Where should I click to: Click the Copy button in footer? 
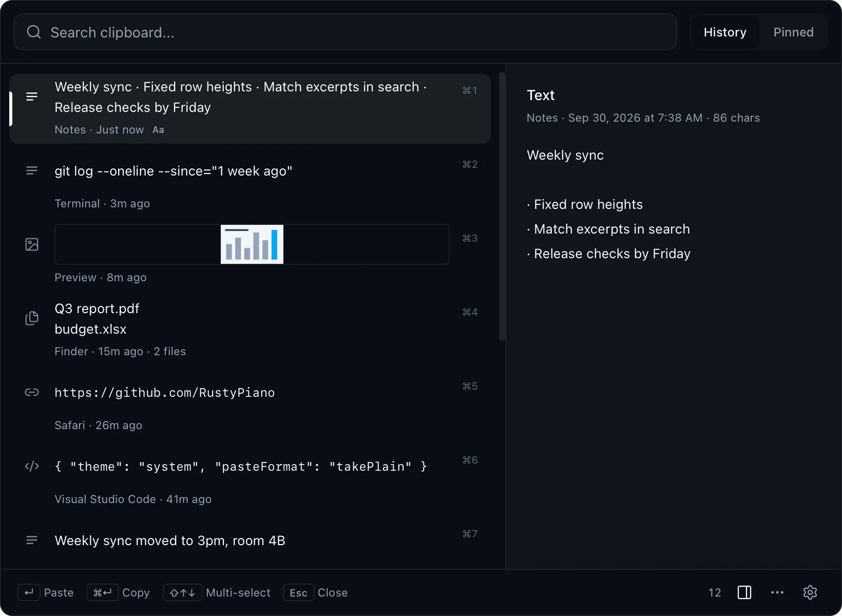point(118,592)
